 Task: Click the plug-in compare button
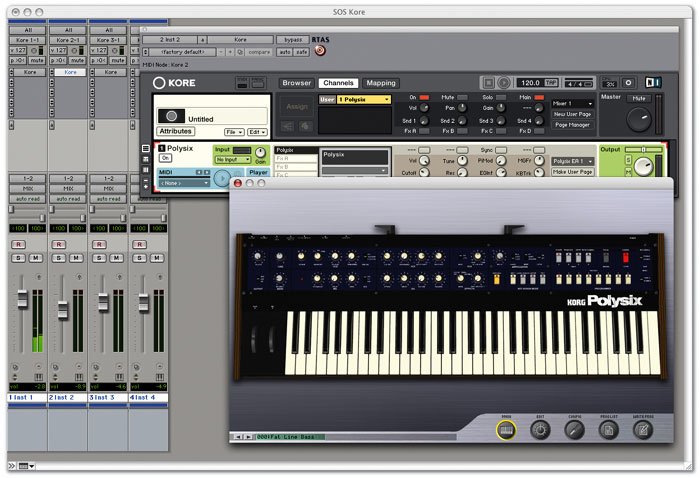pos(259,52)
